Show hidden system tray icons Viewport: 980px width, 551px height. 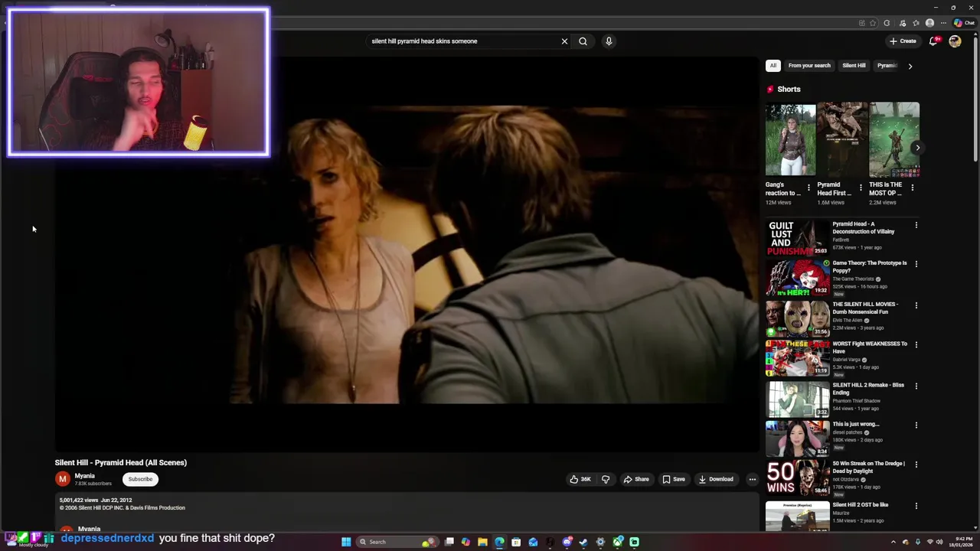point(893,542)
